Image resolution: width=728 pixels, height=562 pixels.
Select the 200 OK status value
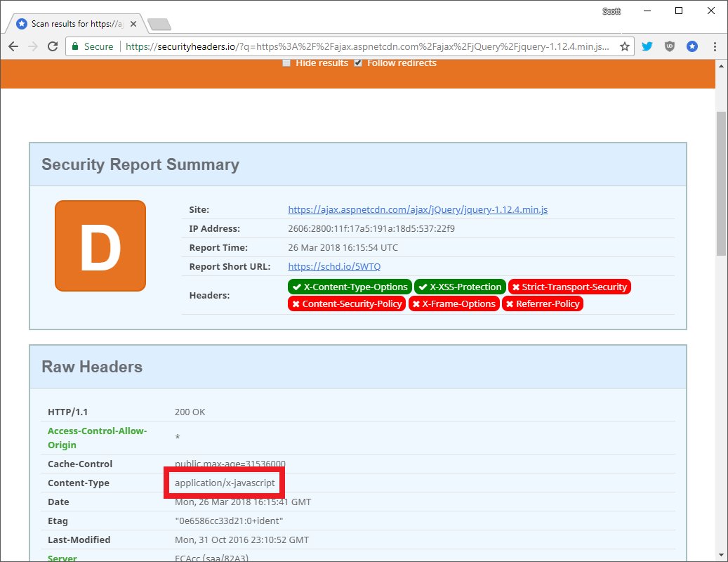[x=190, y=412]
